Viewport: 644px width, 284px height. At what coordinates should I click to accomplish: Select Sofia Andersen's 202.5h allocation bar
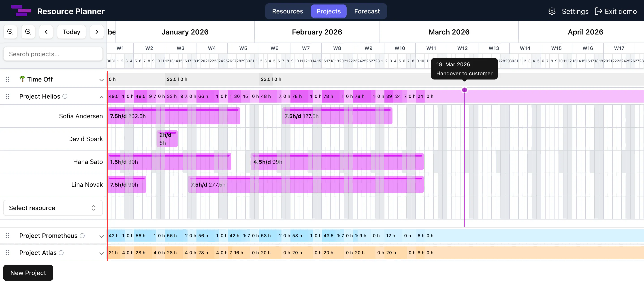click(x=174, y=116)
